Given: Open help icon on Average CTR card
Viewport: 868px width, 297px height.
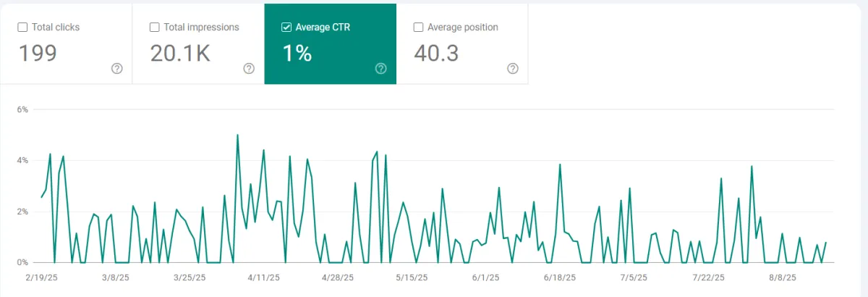Looking at the screenshot, I should [x=381, y=69].
